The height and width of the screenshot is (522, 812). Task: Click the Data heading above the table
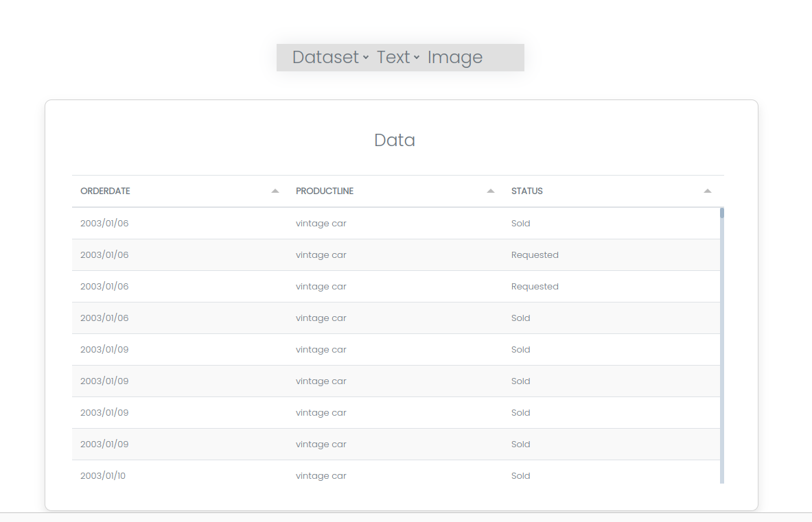click(x=395, y=140)
